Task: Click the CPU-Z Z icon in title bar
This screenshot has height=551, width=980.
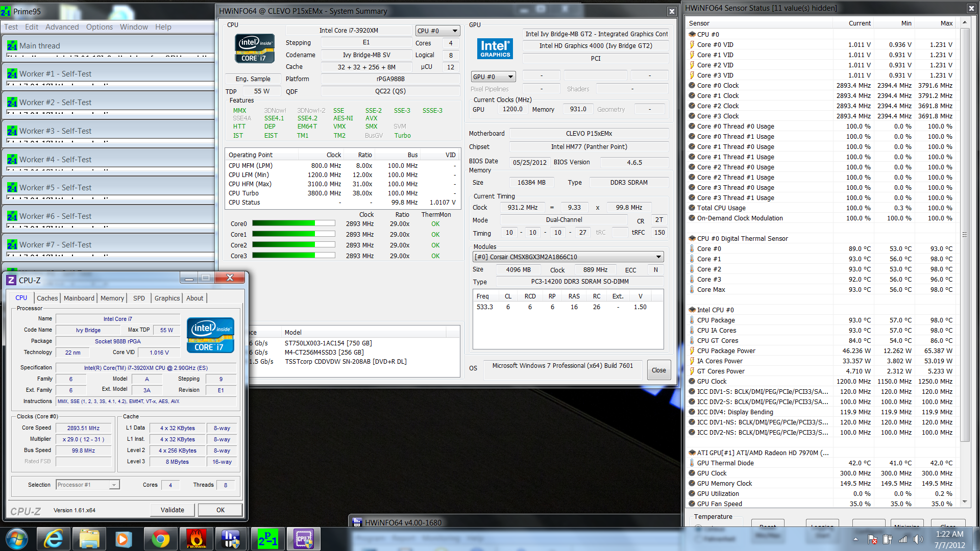Action: tap(11, 280)
